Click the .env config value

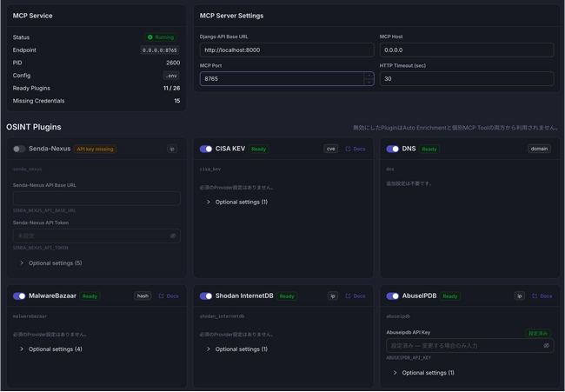171,76
